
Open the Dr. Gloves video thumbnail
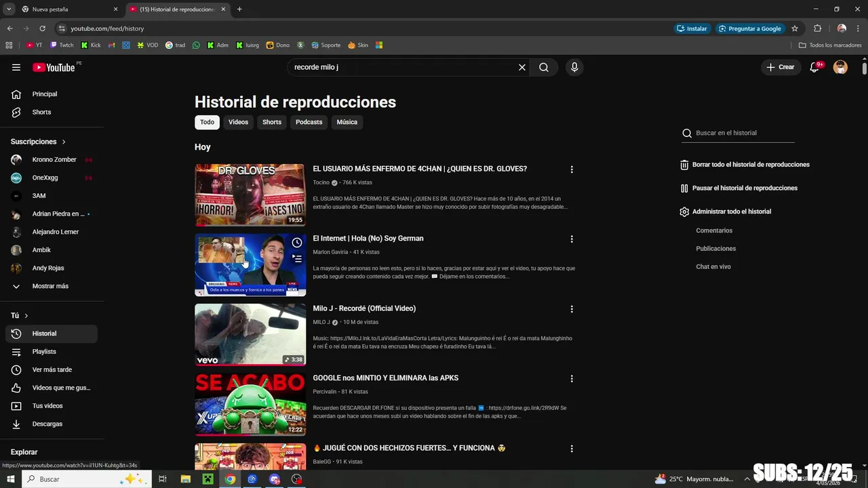(x=250, y=195)
